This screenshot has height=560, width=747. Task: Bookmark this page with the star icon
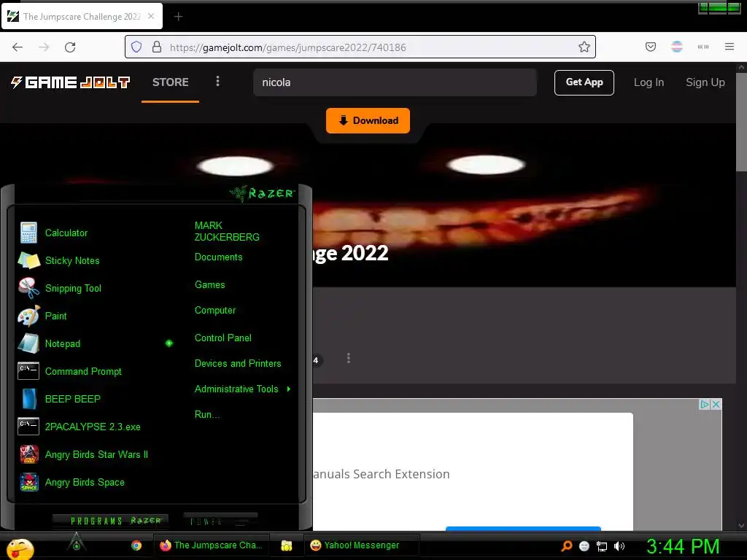click(584, 47)
